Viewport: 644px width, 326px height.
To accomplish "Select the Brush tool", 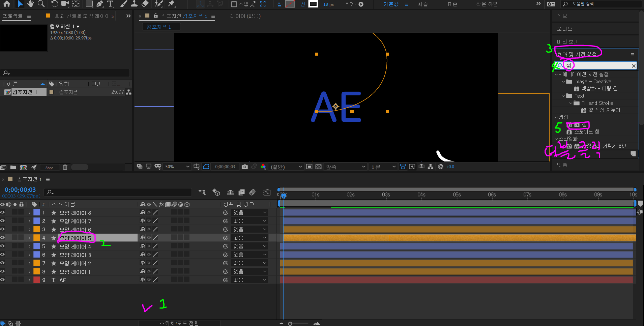I will [124, 4].
